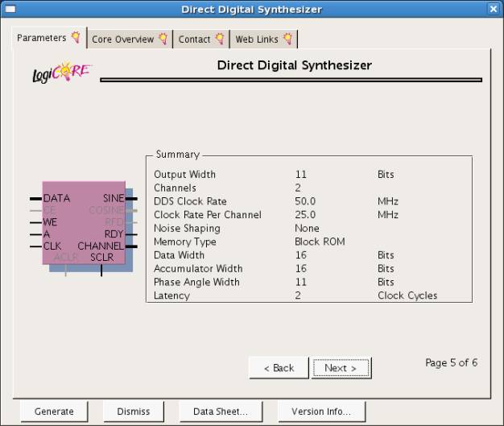
Task: Click the Channels summary label
Action: click(x=176, y=188)
